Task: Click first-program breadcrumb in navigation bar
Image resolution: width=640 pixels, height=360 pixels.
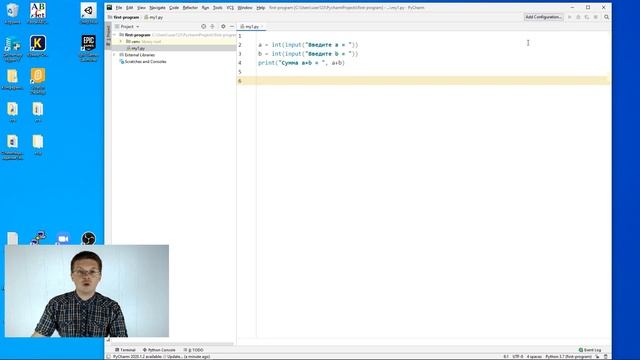Action: tap(123, 18)
